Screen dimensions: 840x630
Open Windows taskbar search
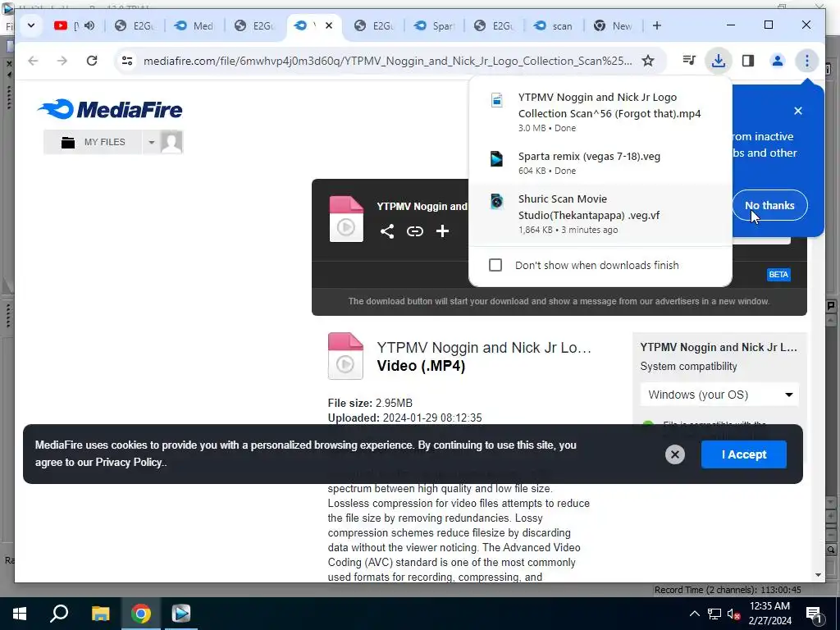click(x=59, y=614)
